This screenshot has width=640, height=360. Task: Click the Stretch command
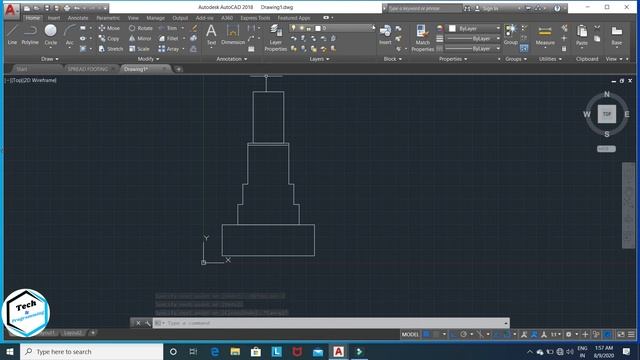point(111,49)
